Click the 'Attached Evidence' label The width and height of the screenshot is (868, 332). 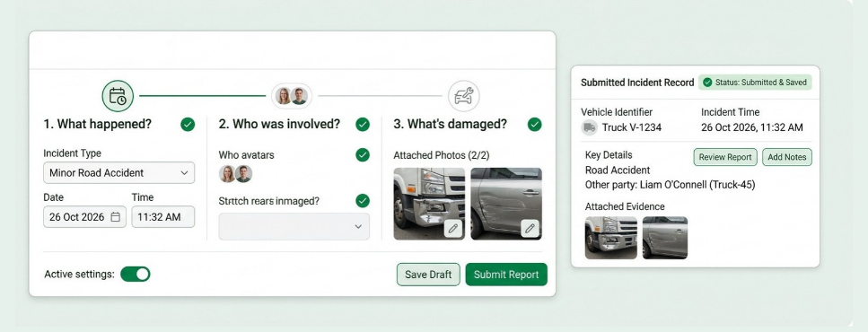coord(625,206)
